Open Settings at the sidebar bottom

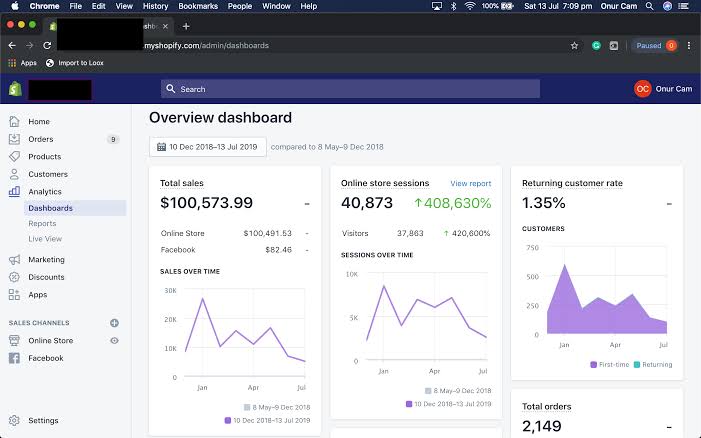click(43, 420)
